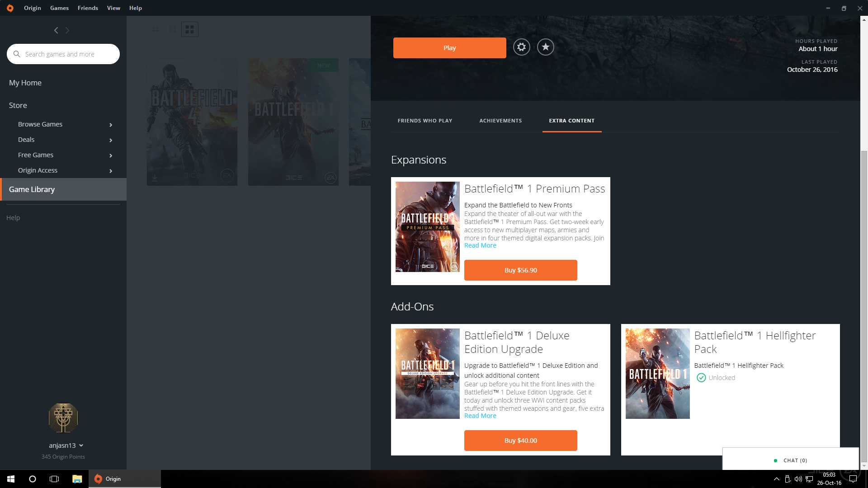Read More about Deluxe Edition Upgrade
The image size is (868, 488).
point(480,416)
